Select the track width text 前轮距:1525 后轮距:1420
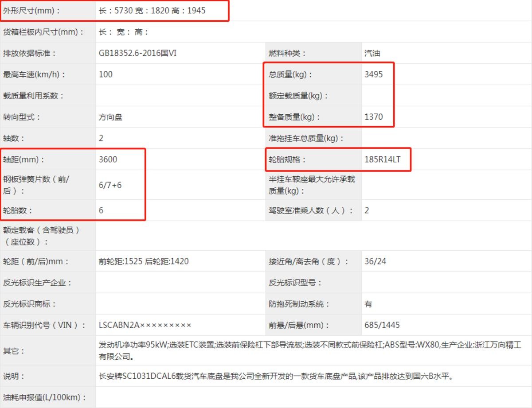The height and width of the screenshot is (408, 532). pyautogui.click(x=144, y=261)
